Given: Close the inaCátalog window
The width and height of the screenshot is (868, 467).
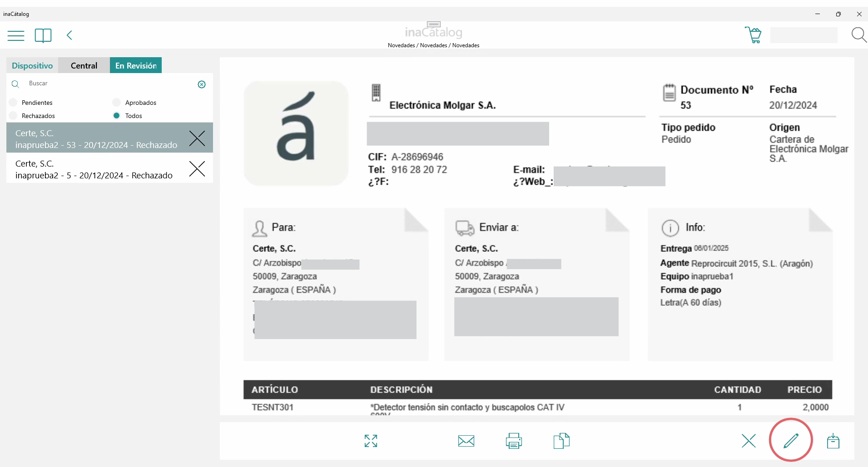Looking at the screenshot, I should [x=859, y=14].
